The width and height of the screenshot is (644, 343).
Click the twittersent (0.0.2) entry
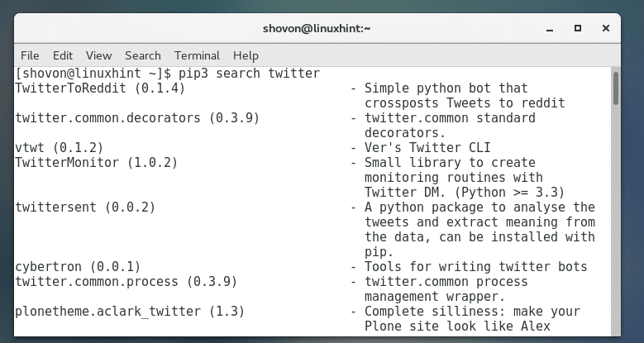(x=85, y=207)
